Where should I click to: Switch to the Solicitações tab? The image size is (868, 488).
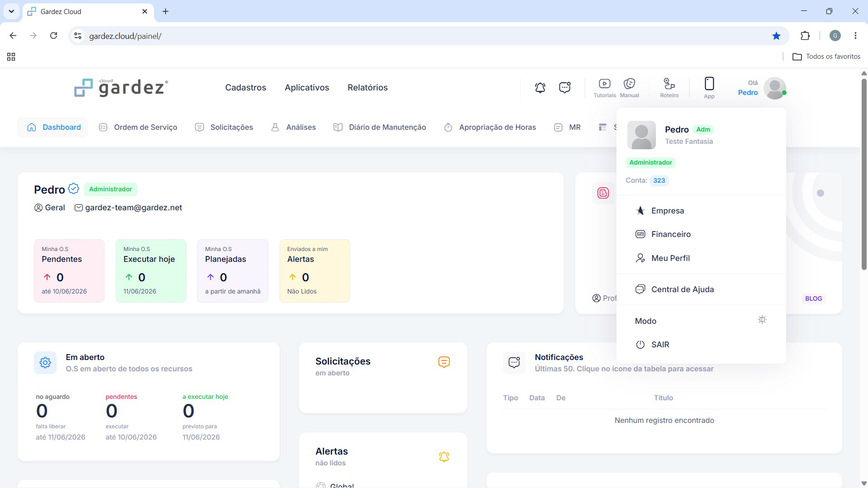[224, 127]
